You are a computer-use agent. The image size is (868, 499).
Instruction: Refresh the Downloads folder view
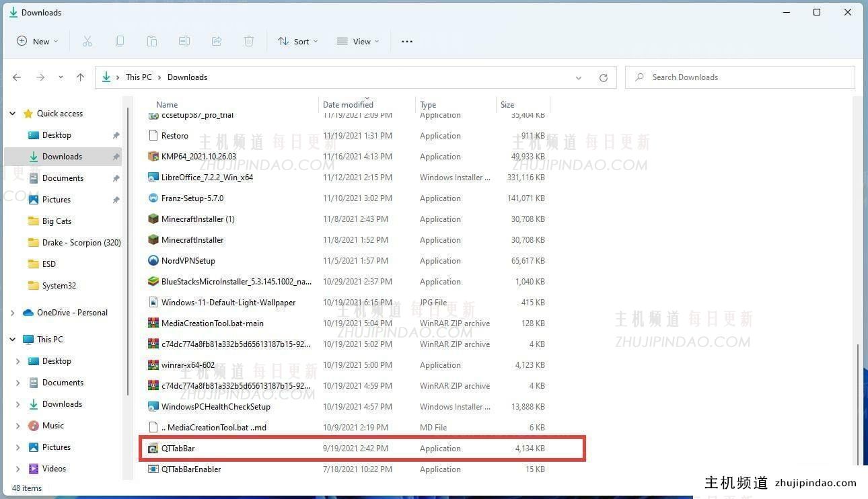(604, 77)
